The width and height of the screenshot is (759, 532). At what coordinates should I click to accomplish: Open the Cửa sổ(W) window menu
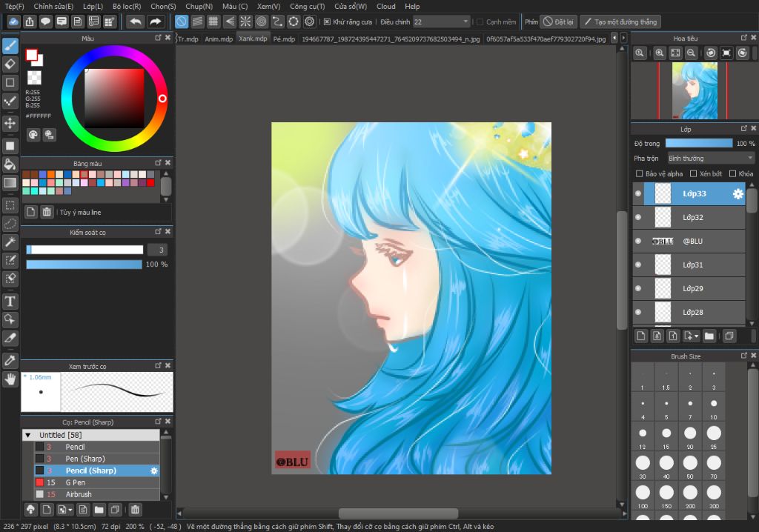tap(351, 6)
